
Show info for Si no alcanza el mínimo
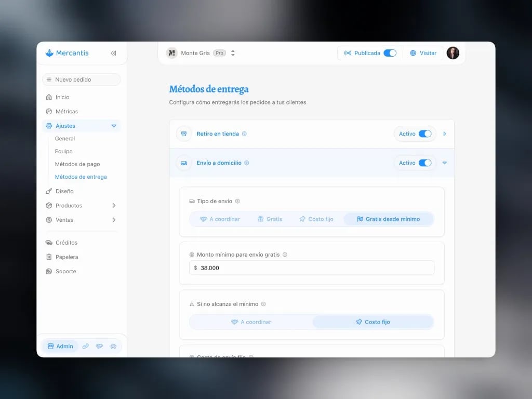pos(263,304)
